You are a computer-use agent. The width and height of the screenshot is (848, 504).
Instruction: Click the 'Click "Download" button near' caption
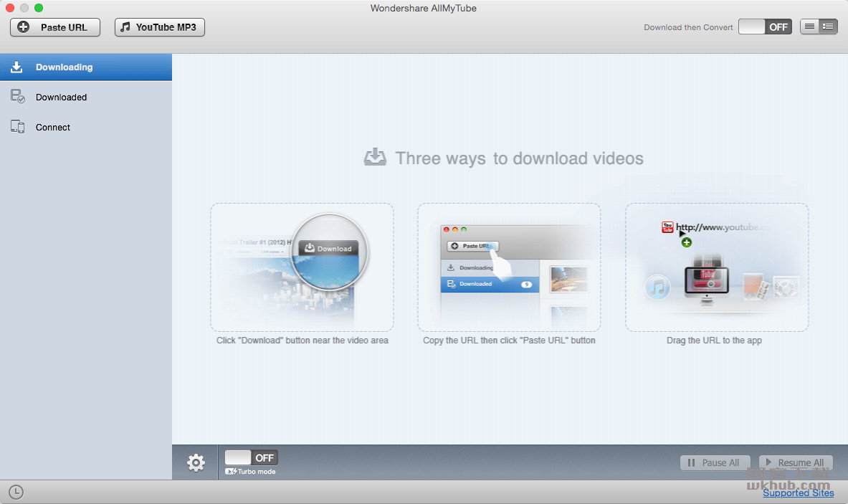302,341
